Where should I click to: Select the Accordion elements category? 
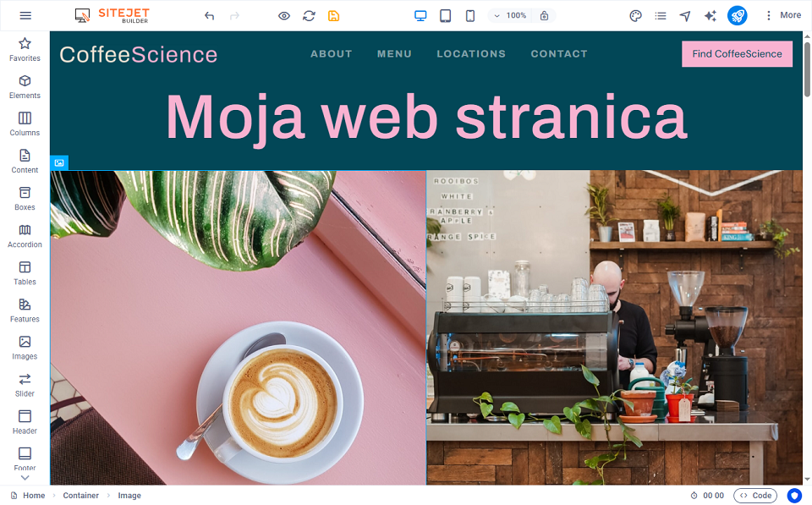(x=25, y=235)
